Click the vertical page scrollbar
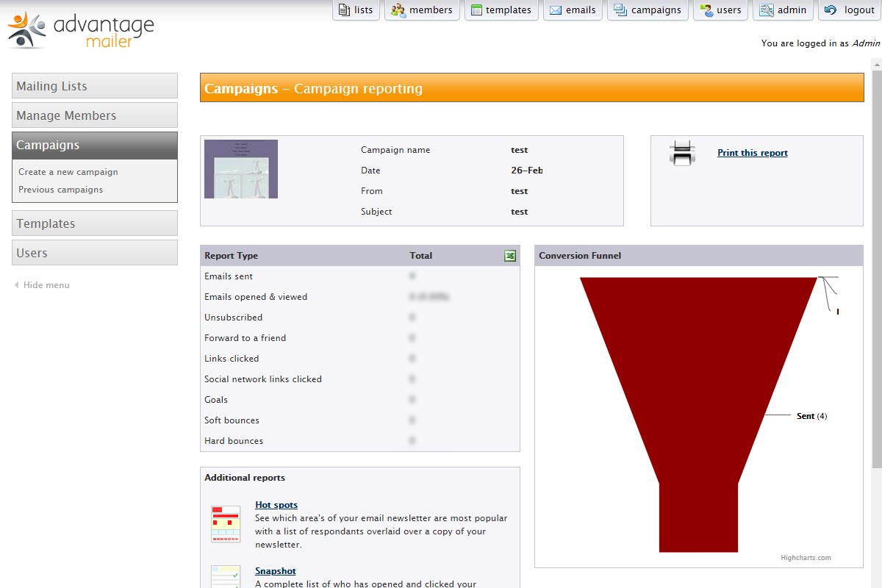Screen dimensions: 882x588 click(x=876, y=265)
